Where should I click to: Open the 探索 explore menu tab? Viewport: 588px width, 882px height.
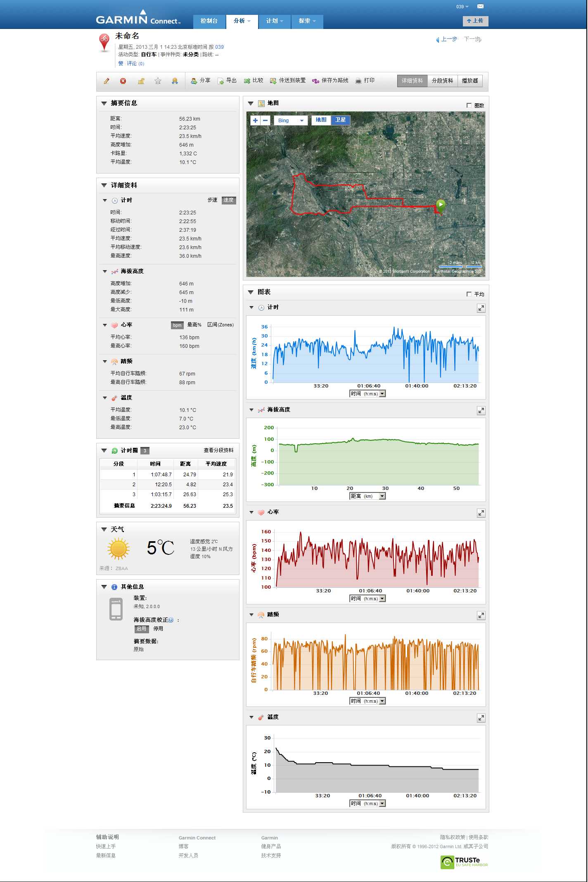coord(307,21)
